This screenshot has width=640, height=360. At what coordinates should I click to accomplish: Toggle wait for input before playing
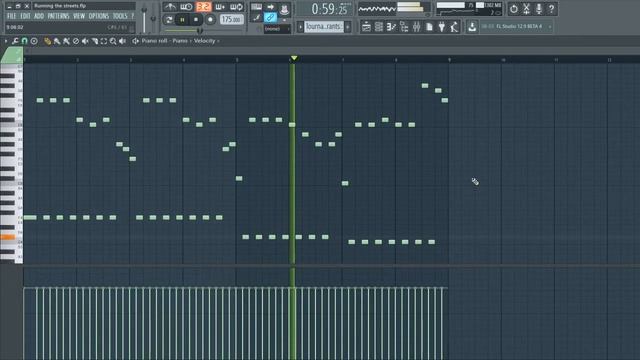coord(186,7)
